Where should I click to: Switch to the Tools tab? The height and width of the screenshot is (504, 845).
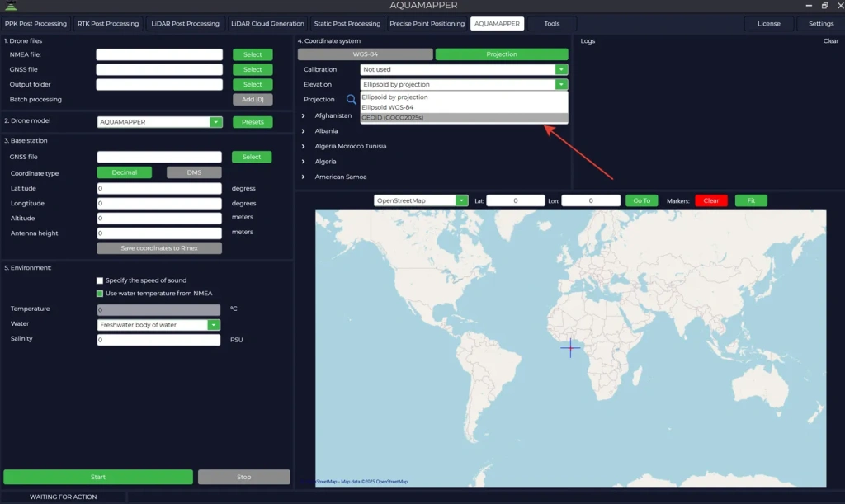point(551,23)
